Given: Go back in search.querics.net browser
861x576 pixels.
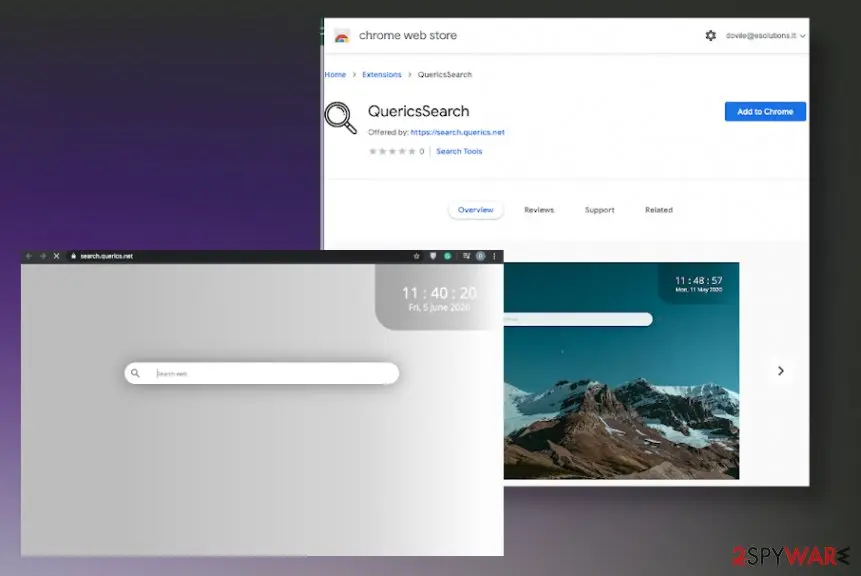Looking at the screenshot, I should [x=29, y=256].
